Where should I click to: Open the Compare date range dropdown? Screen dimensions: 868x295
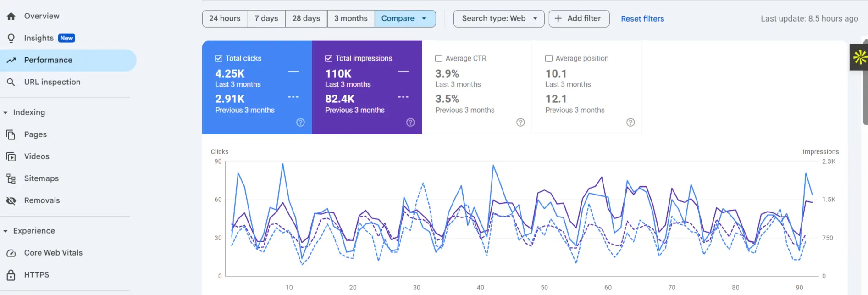(404, 19)
